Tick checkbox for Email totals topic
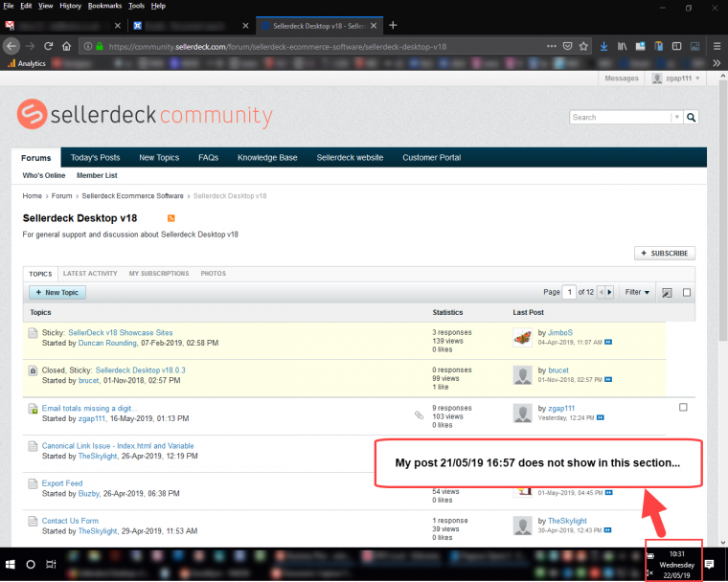 tap(683, 407)
